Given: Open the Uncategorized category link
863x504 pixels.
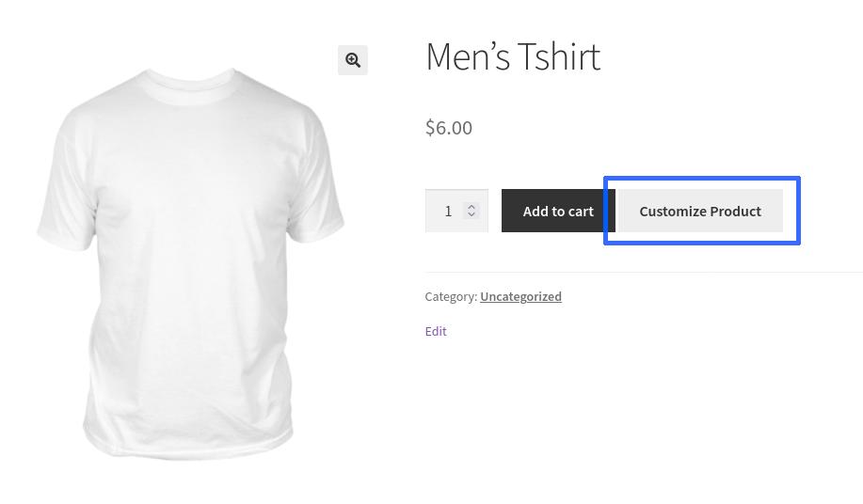Looking at the screenshot, I should [520, 296].
